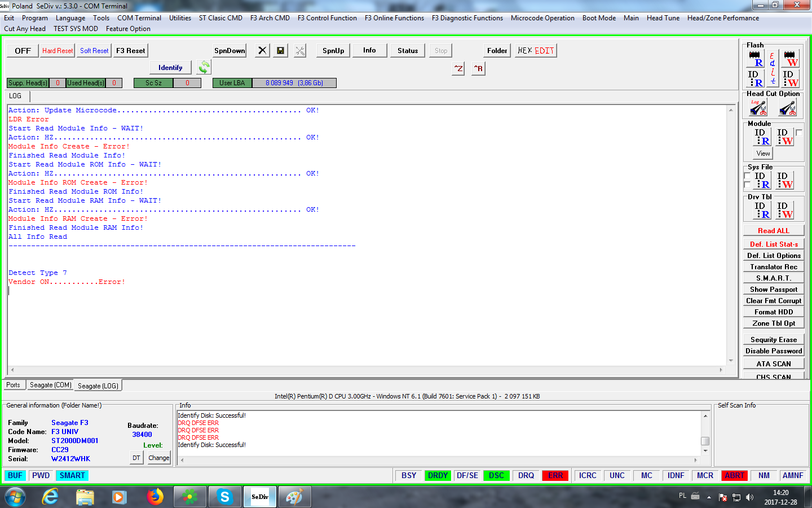The image size is (812, 508).
Task: Tick the checkbox in the Module group
Action: pyautogui.click(x=799, y=133)
